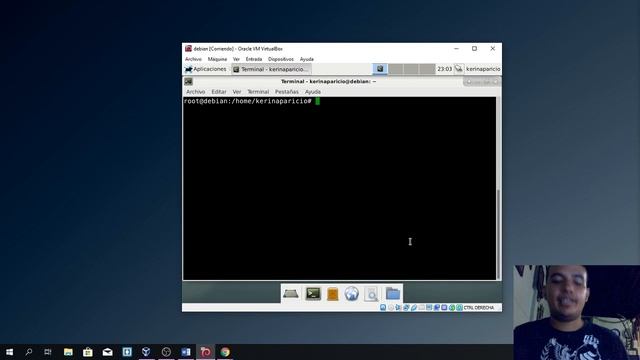This screenshot has width=640, height=360.
Task: Open Microsoft Word from taskbar
Action: 186,352
